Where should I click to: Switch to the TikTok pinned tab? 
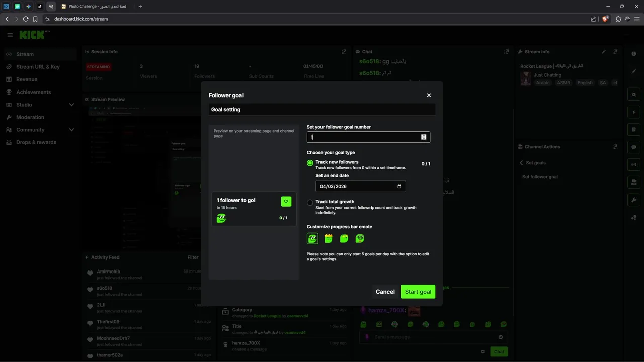coord(40,6)
